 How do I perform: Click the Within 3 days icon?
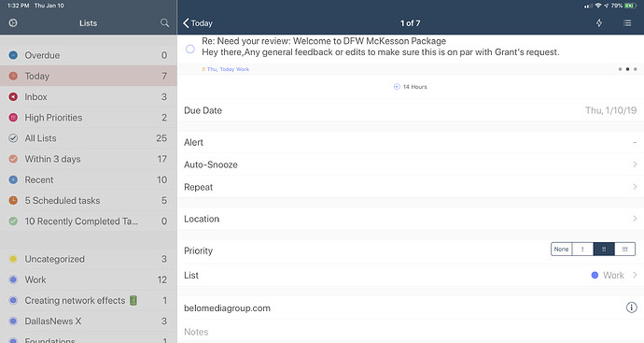(13, 159)
